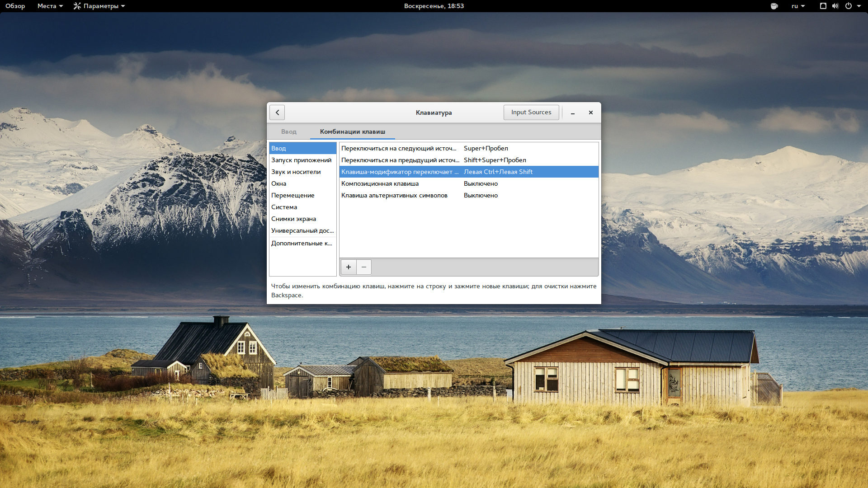Click Выключено value for альтернативных символов

(x=481, y=195)
